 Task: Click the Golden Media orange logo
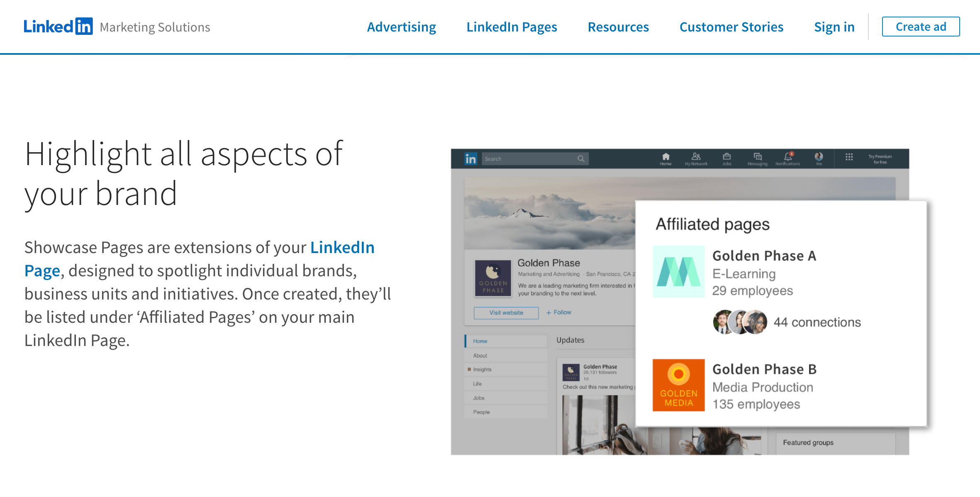click(678, 385)
